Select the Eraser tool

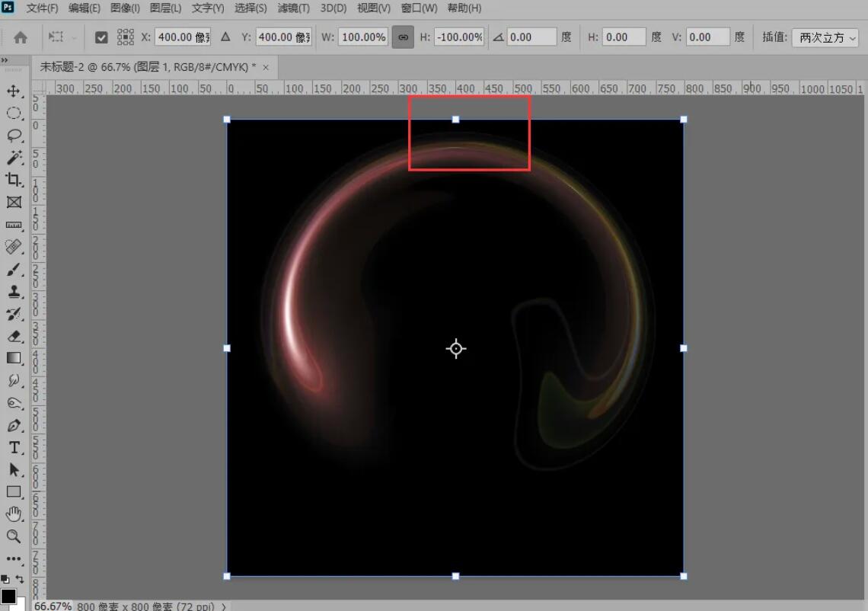(x=14, y=337)
